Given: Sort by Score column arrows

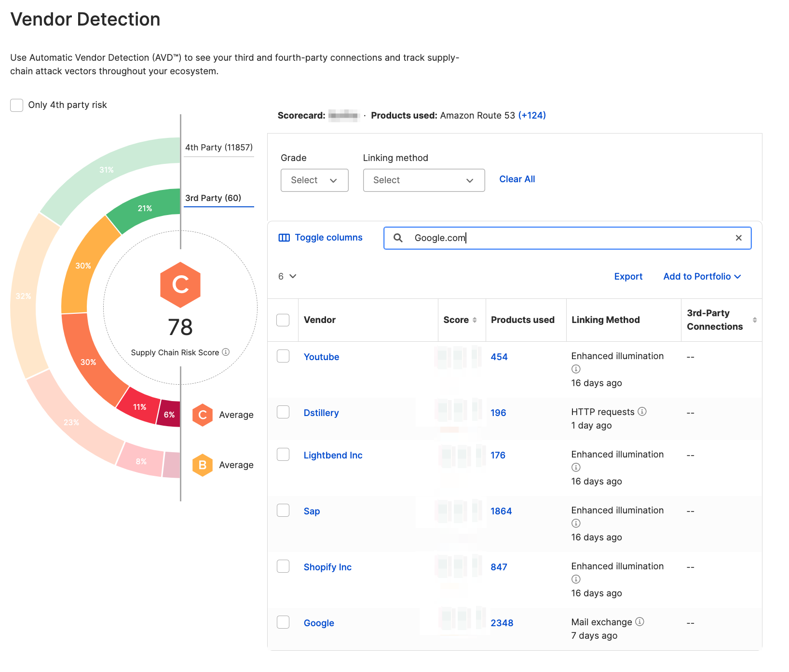Looking at the screenshot, I should (475, 320).
